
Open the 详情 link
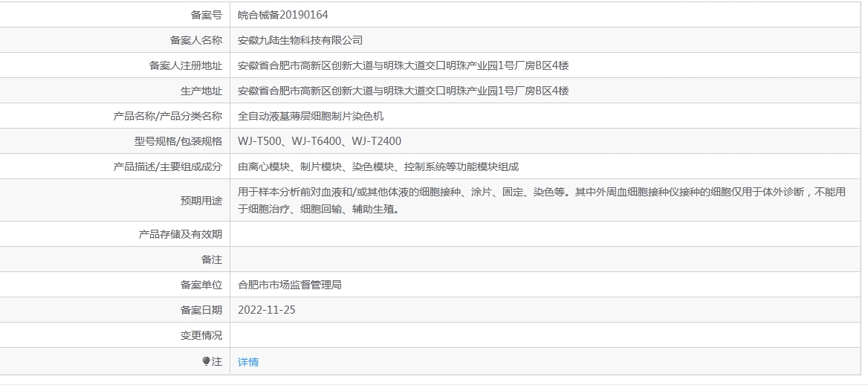(248, 362)
